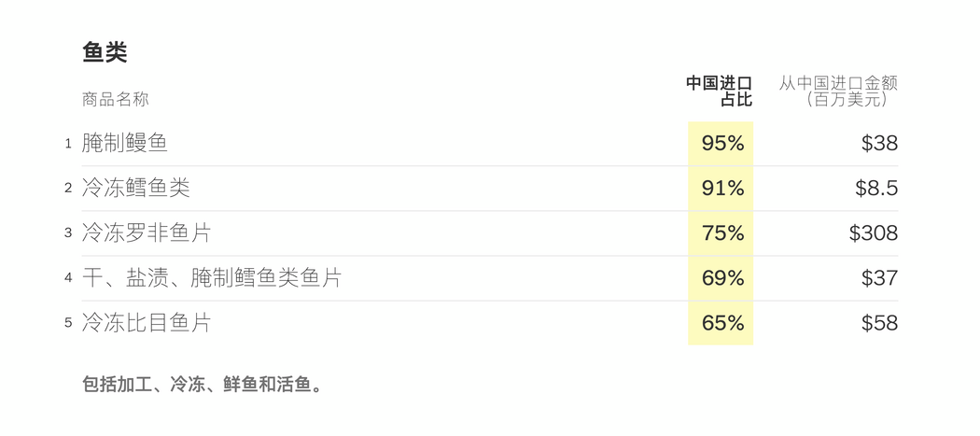Select the 75% share value
Image resolution: width=980 pixels, height=436 pixels.
(722, 233)
